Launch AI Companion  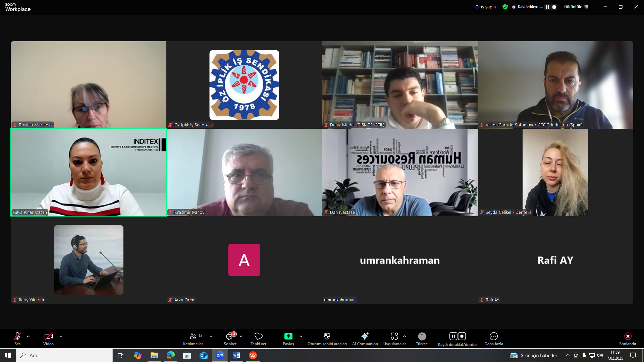click(365, 339)
